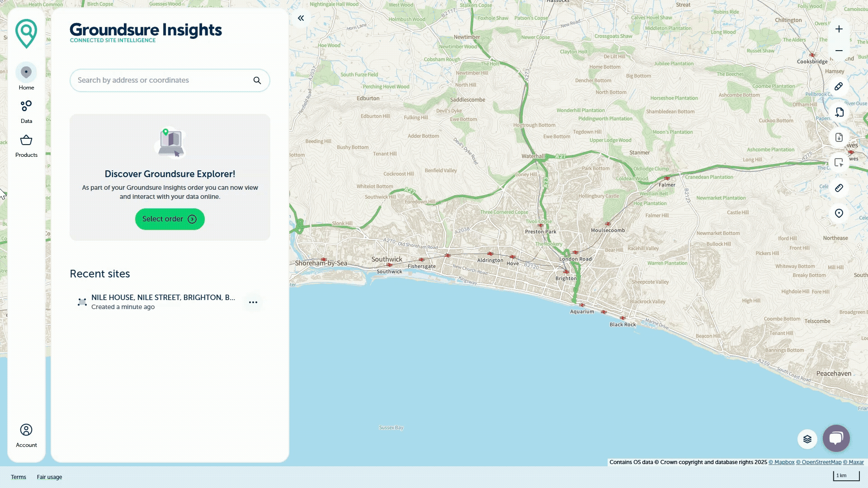Open the Terms link in footer
Image resolution: width=868 pixels, height=488 pixels.
click(19, 477)
